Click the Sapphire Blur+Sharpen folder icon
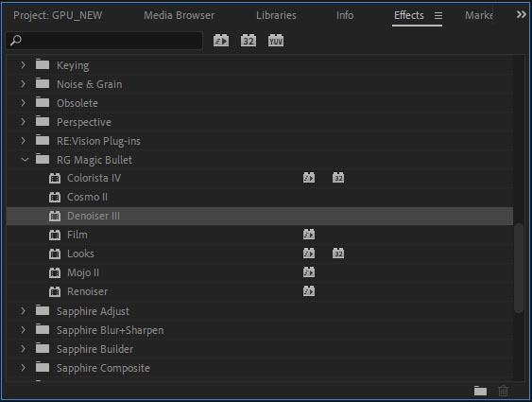532x402 pixels. tap(43, 329)
